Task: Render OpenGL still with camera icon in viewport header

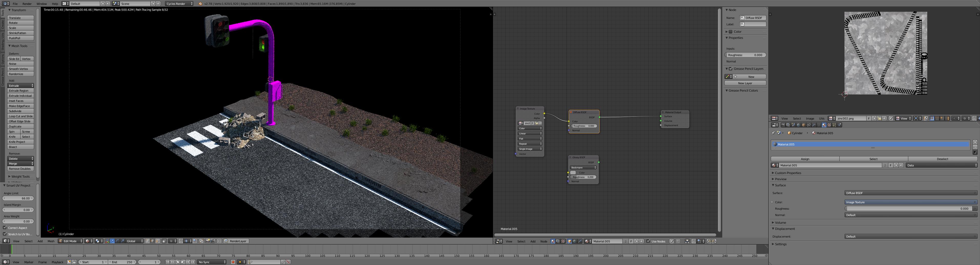Action: tap(207, 241)
